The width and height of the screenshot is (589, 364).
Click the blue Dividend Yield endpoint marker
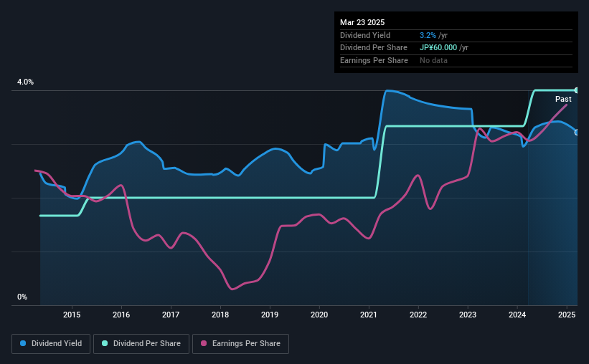point(577,133)
